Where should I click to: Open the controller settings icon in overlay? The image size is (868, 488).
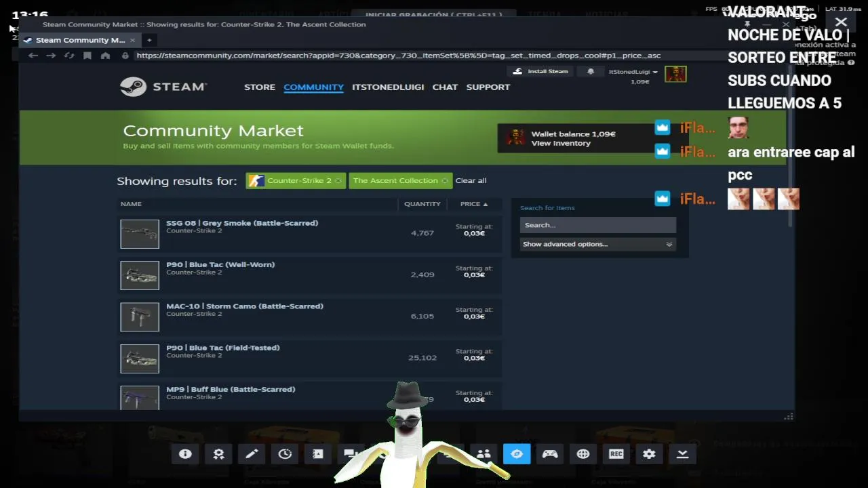pyautogui.click(x=550, y=454)
